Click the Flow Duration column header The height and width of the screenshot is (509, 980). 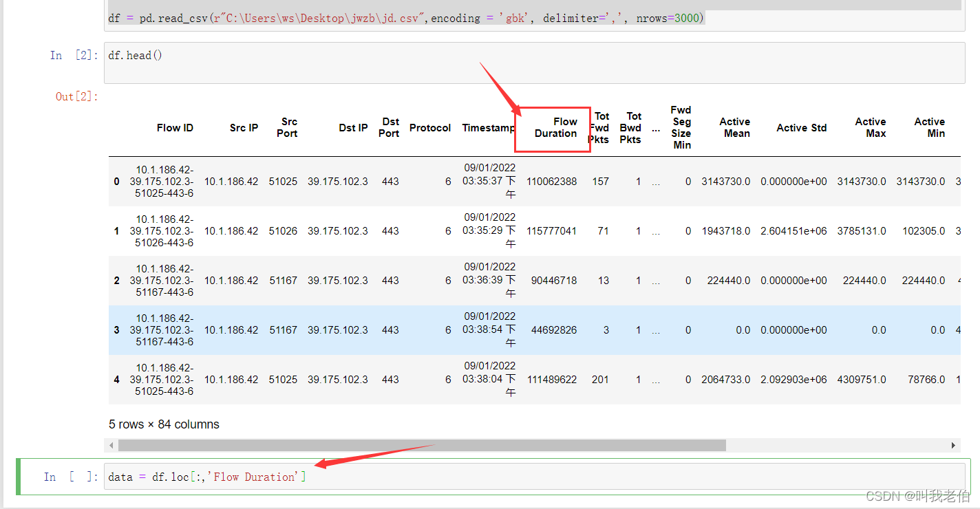click(x=556, y=128)
